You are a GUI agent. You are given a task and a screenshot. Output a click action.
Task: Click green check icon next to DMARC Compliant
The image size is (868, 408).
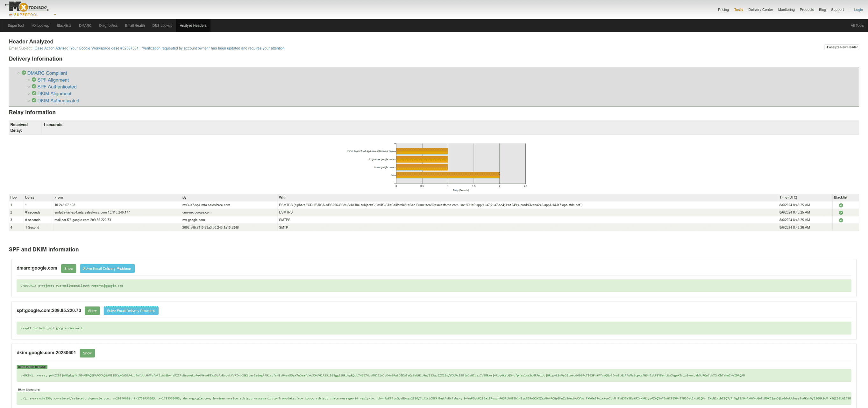(24, 73)
